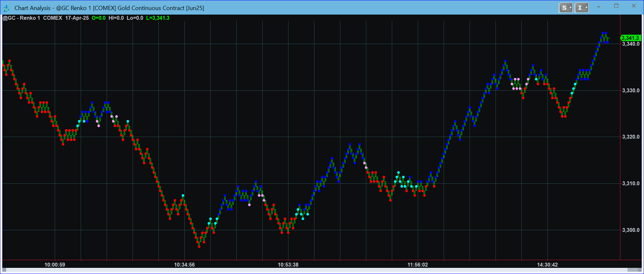This screenshot has width=644, height=274.
Task: Open the I dropdown button in title bar
Action: [x=581, y=8]
